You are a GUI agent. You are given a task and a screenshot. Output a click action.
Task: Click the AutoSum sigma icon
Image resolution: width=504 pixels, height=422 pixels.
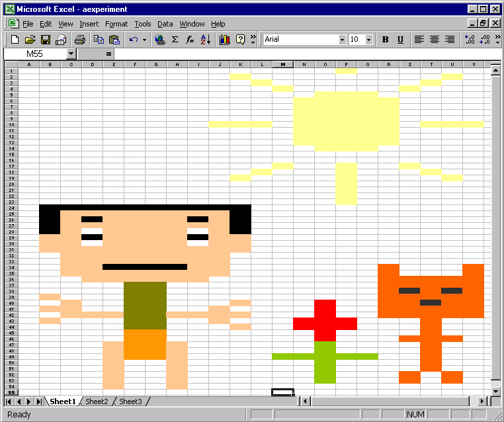coord(175,40)
